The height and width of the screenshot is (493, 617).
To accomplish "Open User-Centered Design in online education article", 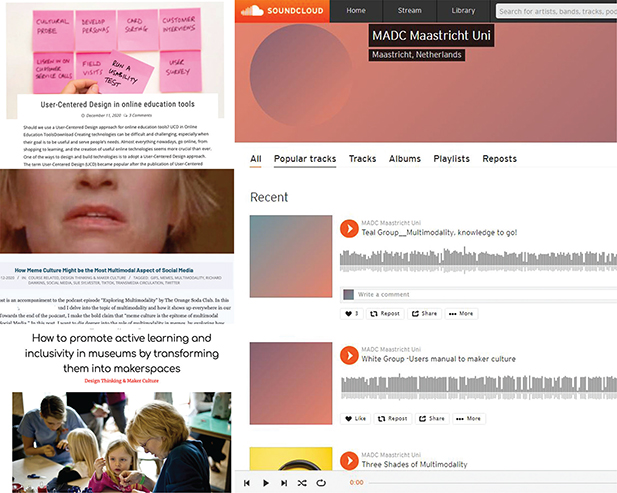I will 117,104.
